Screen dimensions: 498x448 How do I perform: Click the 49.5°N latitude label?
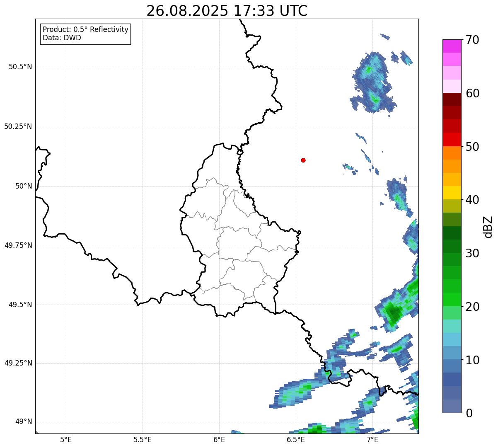click(x=20, y=305)
